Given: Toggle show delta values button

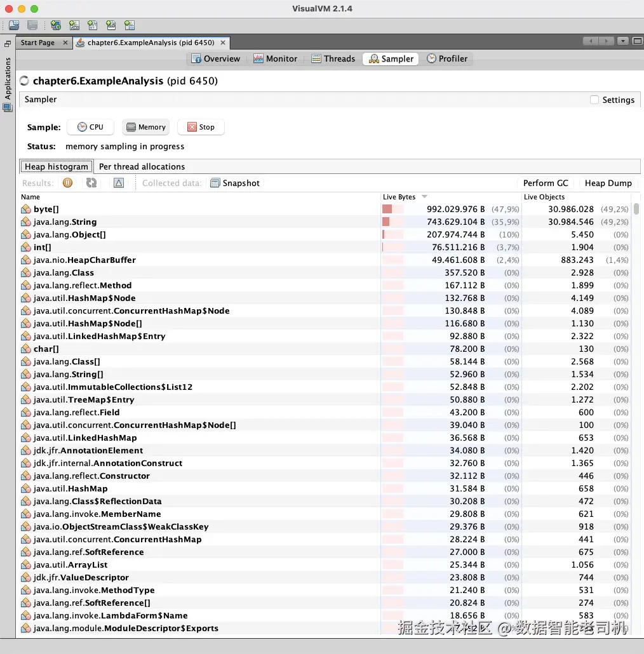Looking at the screenshot, I should click(119, 183).
